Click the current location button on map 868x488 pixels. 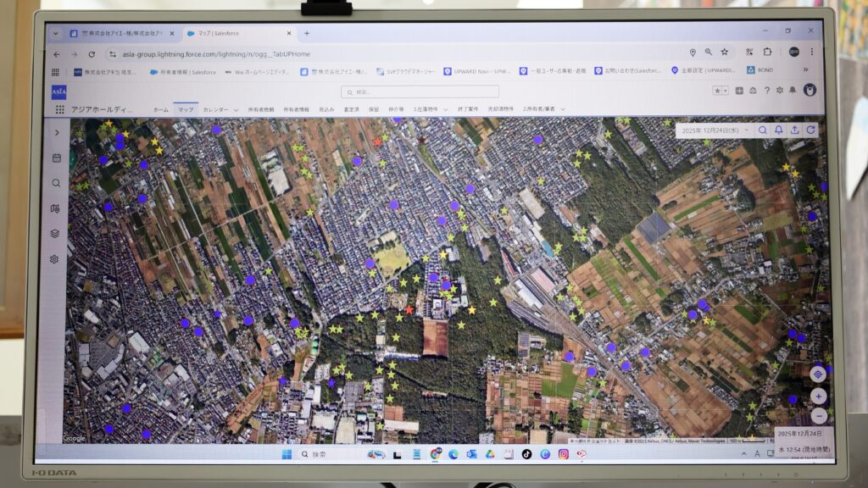pyautogui.click(x=818, y=374)
